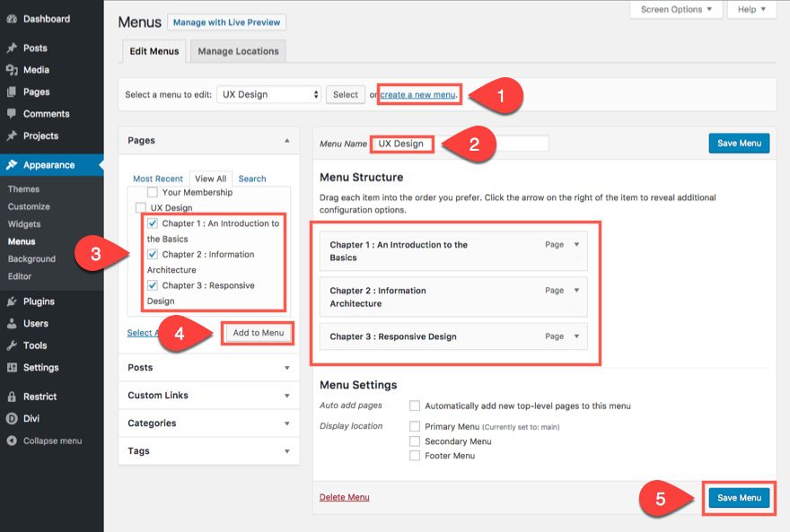This screenshot has height=532, width=790.
Task: Open the select a menu dropdown
Action: tap(269, 94)
